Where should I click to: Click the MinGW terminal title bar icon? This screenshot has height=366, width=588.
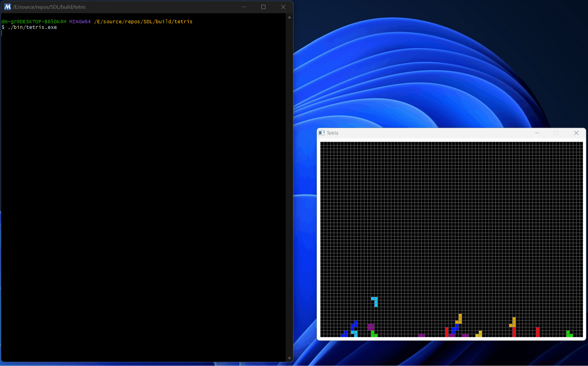click(x=8, y=7)
